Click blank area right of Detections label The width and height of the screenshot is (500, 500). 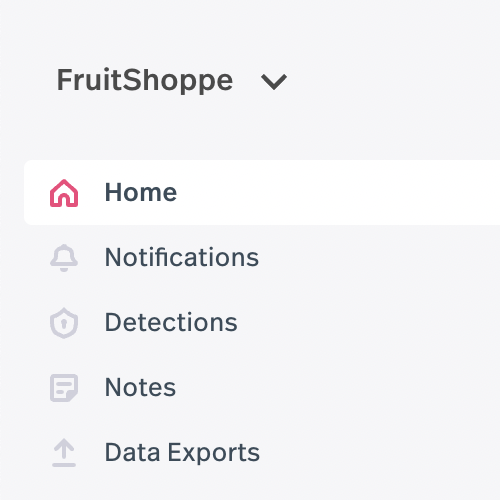[367, 322]
